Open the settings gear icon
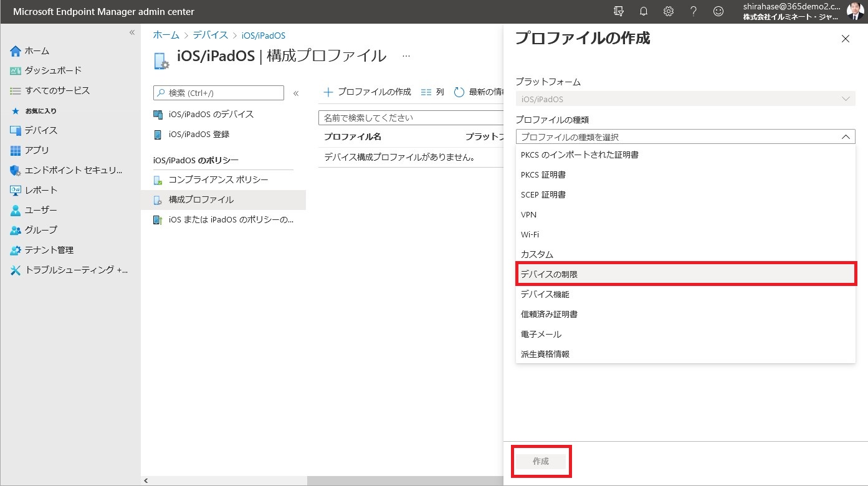 (x=669, y=11)
